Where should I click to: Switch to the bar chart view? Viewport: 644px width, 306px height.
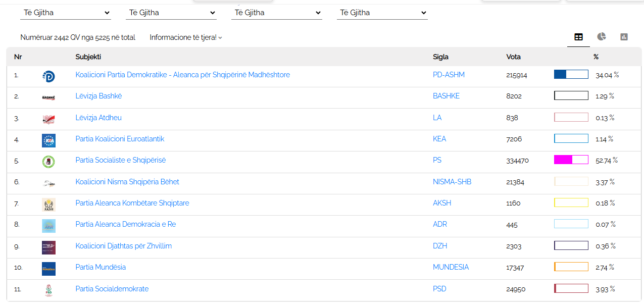click(624, 37)
